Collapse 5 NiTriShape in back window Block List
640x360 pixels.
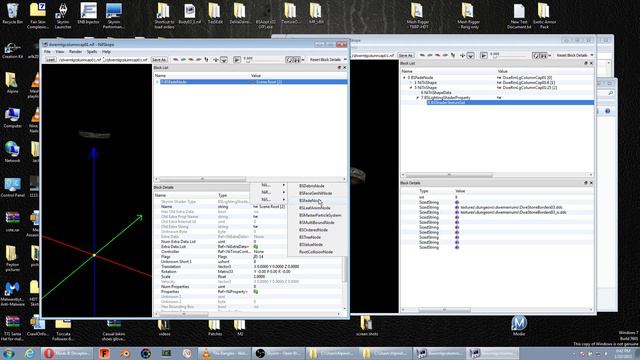click(411, 87)
